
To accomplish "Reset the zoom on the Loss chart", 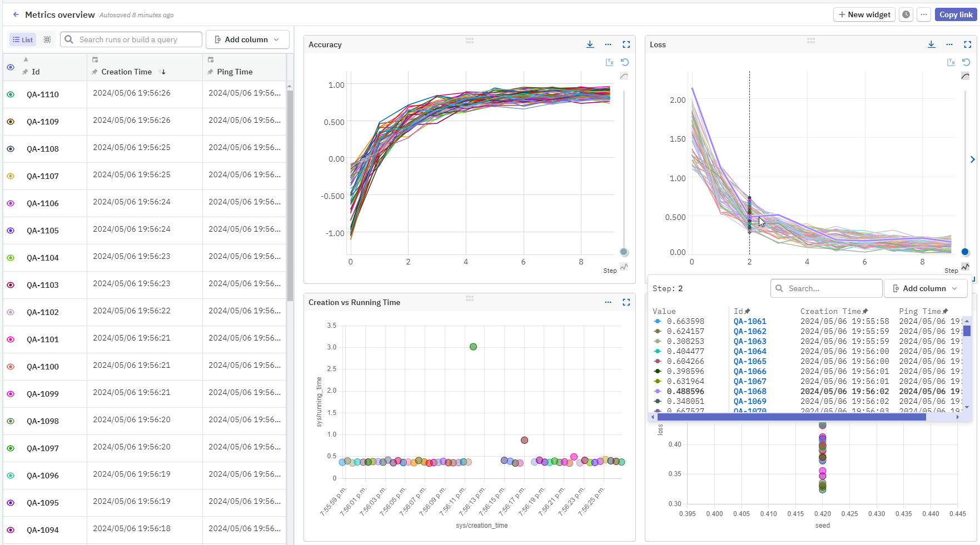I will point(966,62).
